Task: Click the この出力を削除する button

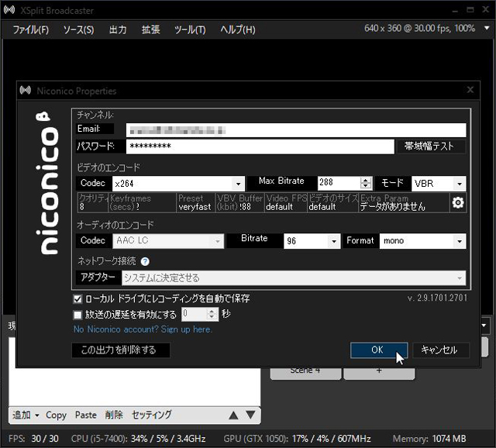Action: point(121,350)
